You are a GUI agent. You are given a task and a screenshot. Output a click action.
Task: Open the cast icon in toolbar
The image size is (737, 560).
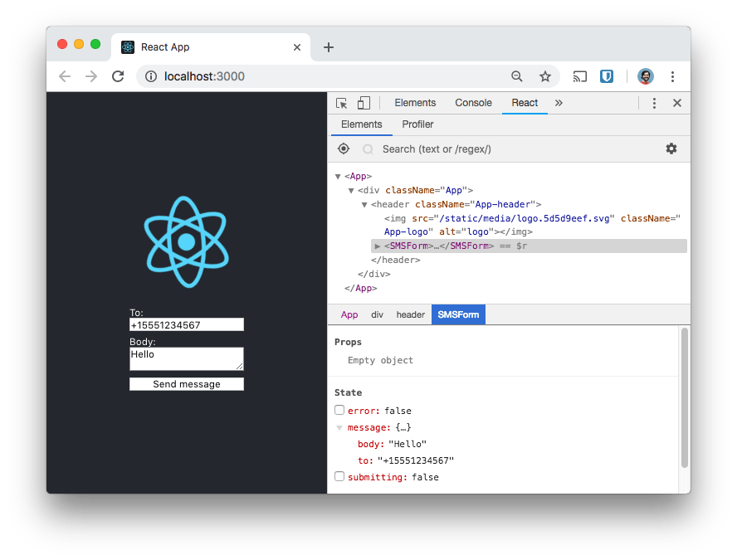(x=580, y=76)
